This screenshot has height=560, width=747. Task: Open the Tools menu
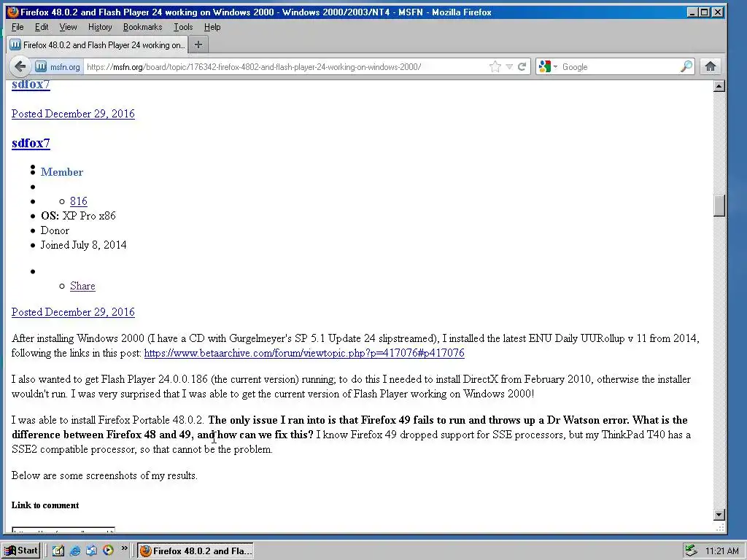click(x=183, y=27)
